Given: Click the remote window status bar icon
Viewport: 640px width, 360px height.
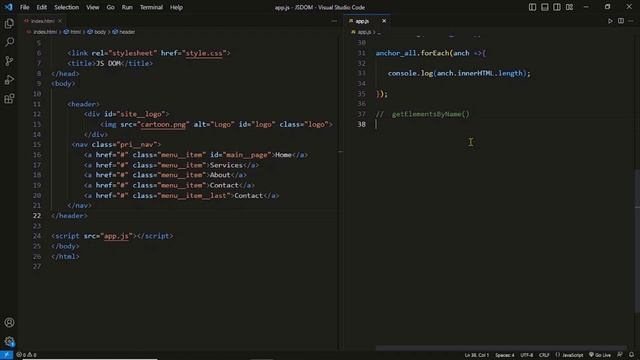Looking at the screenshot, I should 7,355.
